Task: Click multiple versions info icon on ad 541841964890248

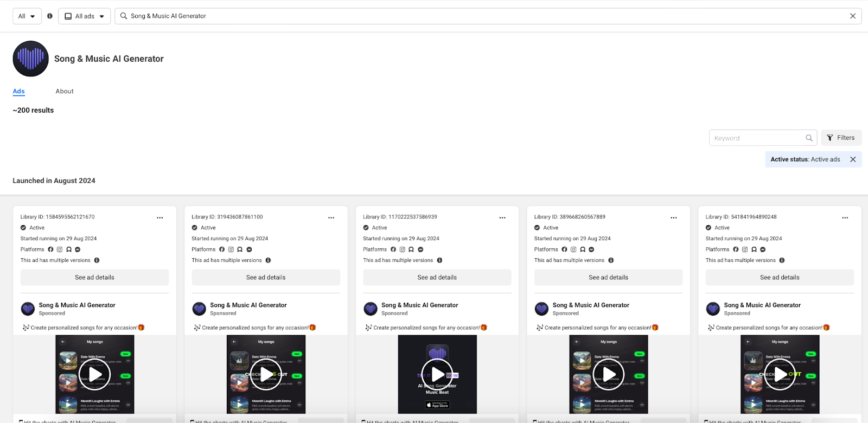Action: (782, 260)
